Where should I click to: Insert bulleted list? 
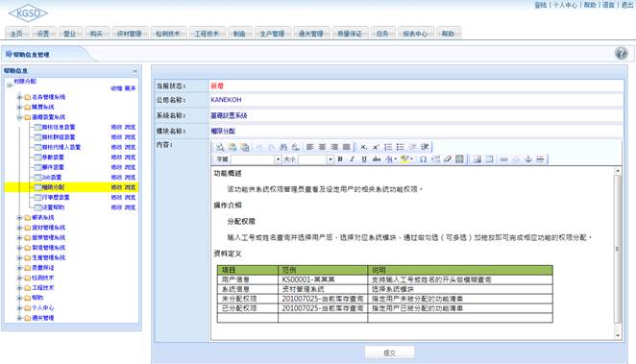pos(401,147)
